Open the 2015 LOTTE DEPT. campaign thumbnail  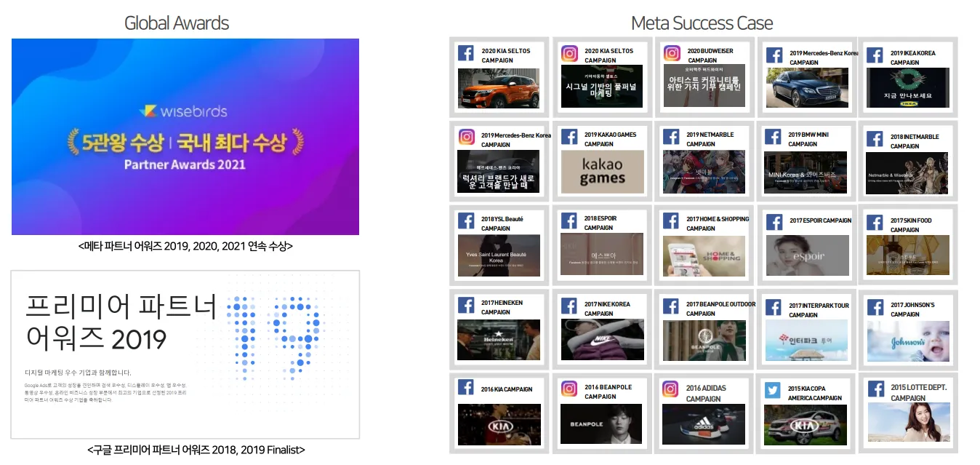click(x=908, y=422)
